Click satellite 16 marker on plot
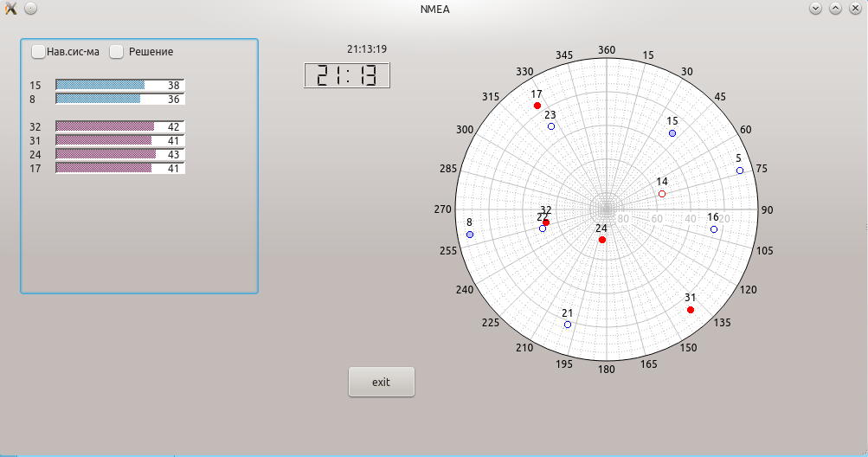The image size is (868, 457). [x=714, y=229]
